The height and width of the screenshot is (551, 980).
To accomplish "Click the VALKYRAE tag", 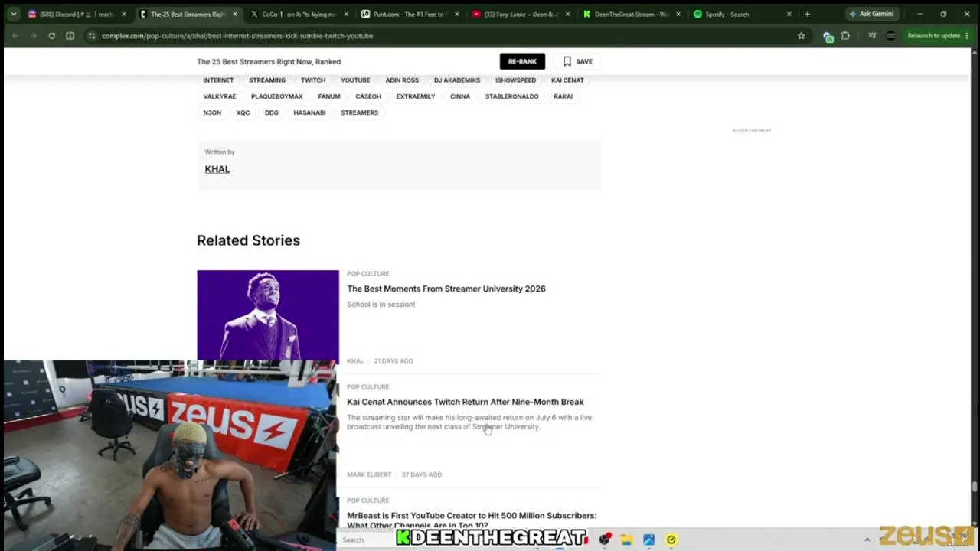I will tap(220, 96).
